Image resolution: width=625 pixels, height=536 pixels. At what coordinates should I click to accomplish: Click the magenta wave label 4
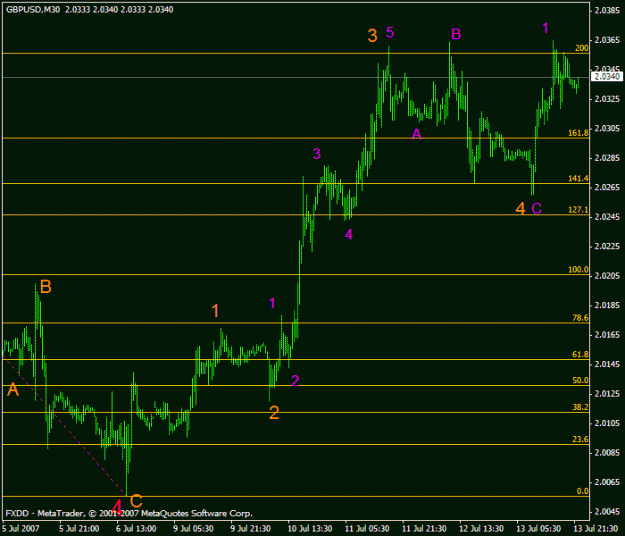(348, 235)
